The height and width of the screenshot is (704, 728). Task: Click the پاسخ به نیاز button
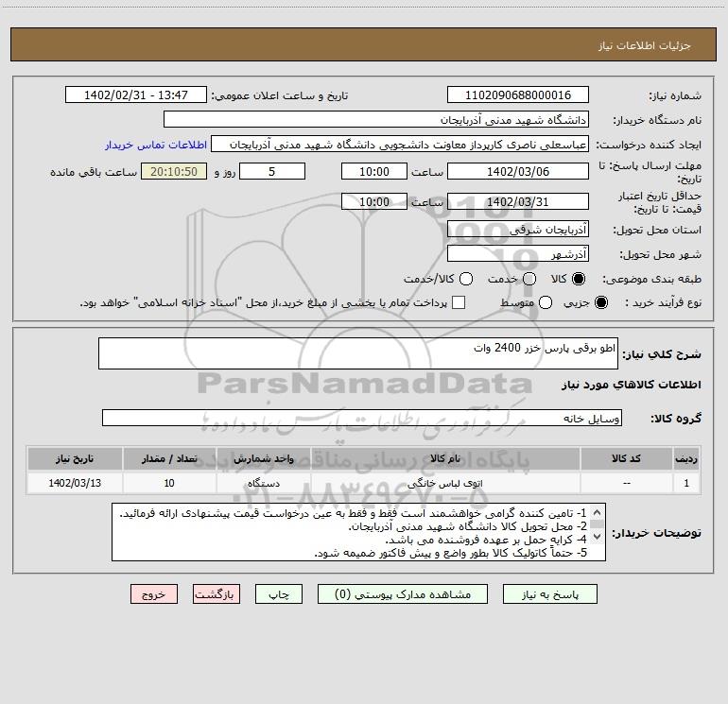[549, 594]
